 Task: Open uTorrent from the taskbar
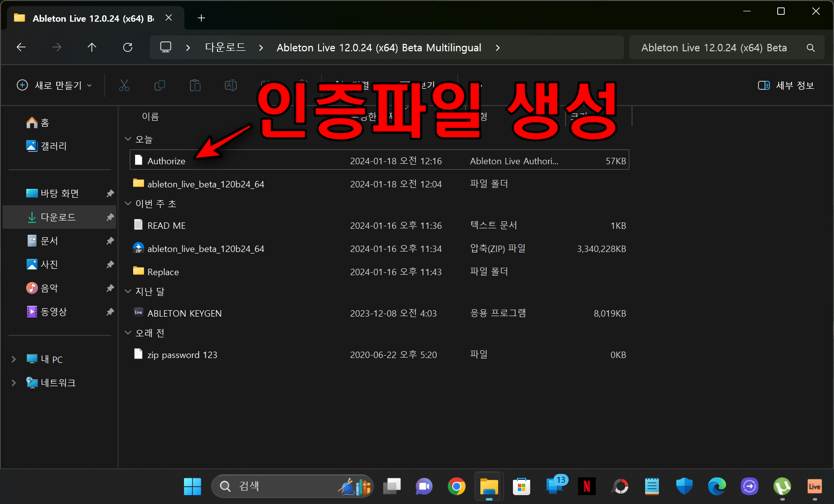point(782,487)
